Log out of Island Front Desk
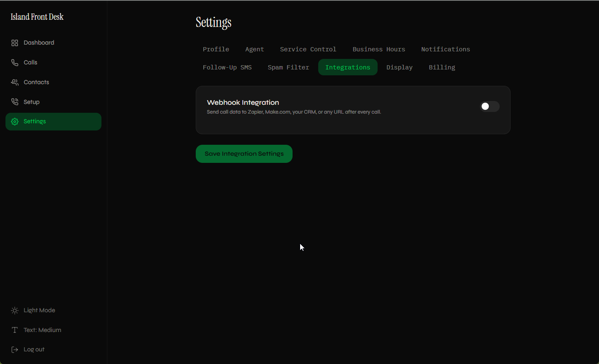 click(x=34, y=349)
